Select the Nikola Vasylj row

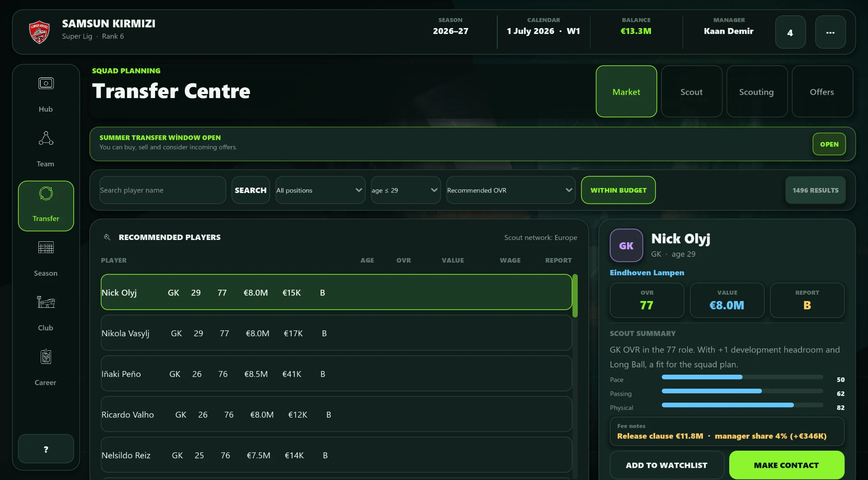coord(336,333)
